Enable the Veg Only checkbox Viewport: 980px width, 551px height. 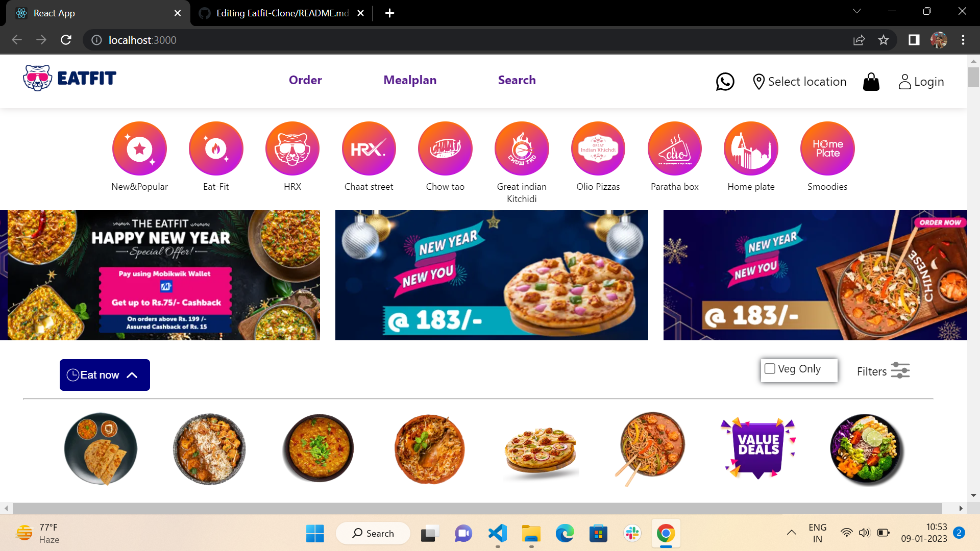[770, 368]
